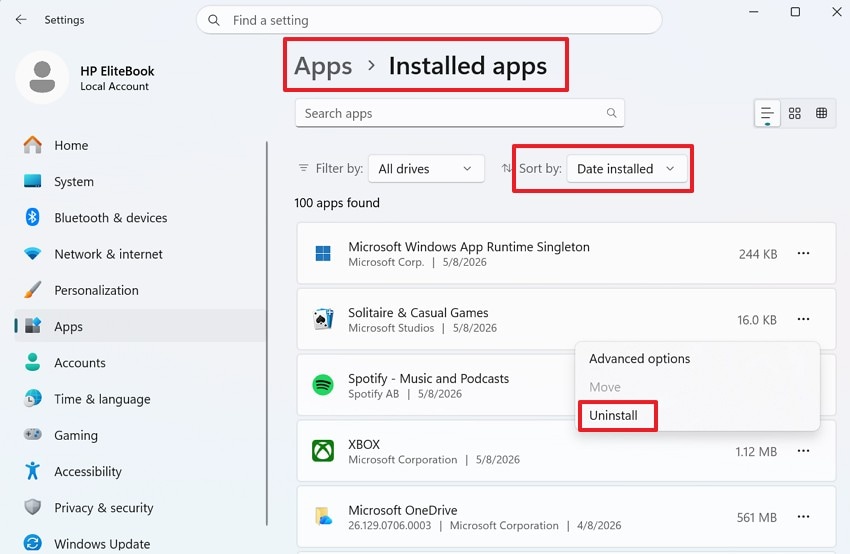Click the 1.12 MB size of XBOX
This screenshot has height=554, width=850.
[x=756, y=452]
